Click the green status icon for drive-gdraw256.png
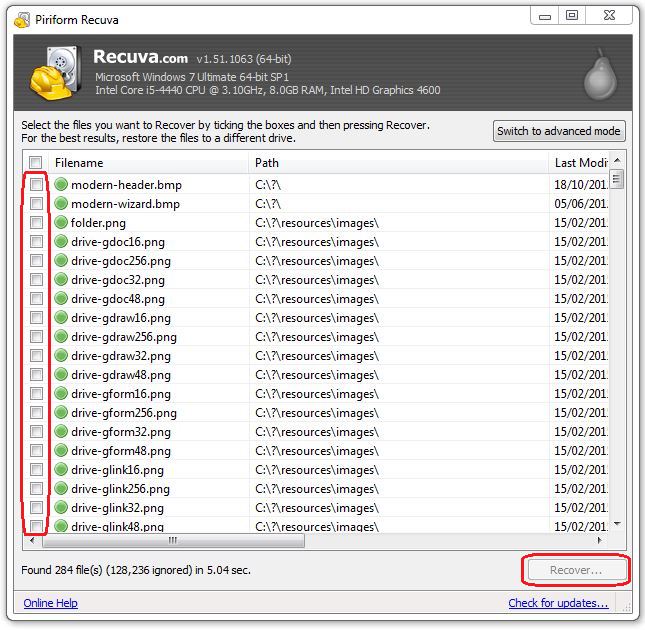Screen dimensions: 645x630 coord(61,336)
